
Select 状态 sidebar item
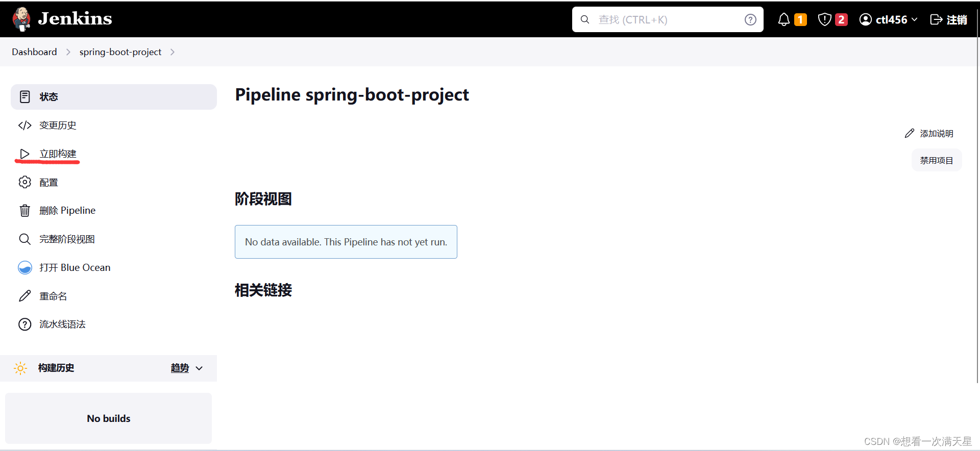pyautogui.click(x=114, y=97)
